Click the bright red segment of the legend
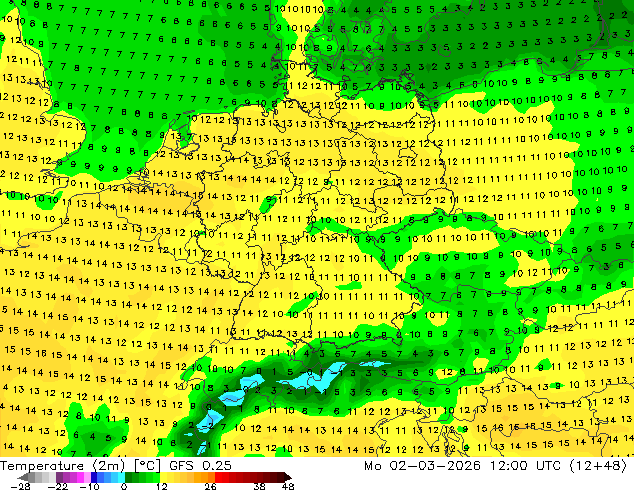634x490 pixels. (x=218, y=477)
